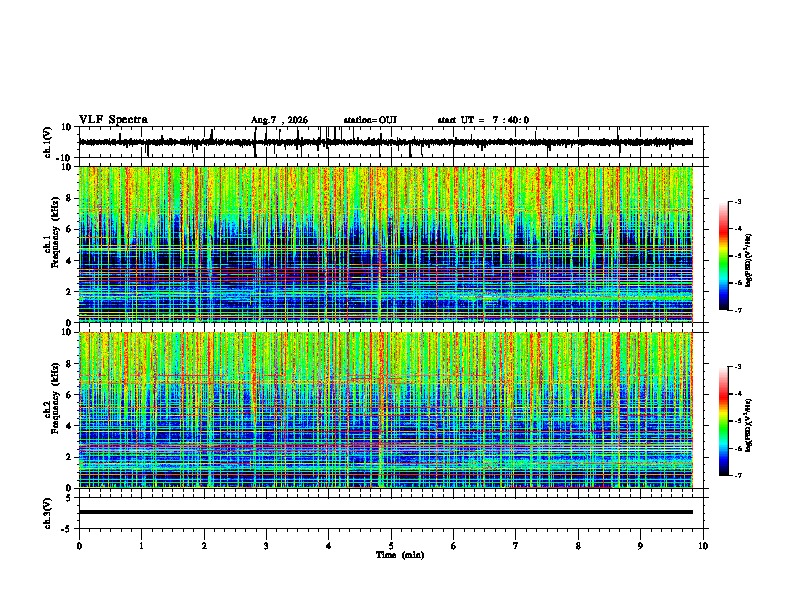Click the 'start UT = 7 : 40: 0' text
792x612 pixels.
point(483,120)
